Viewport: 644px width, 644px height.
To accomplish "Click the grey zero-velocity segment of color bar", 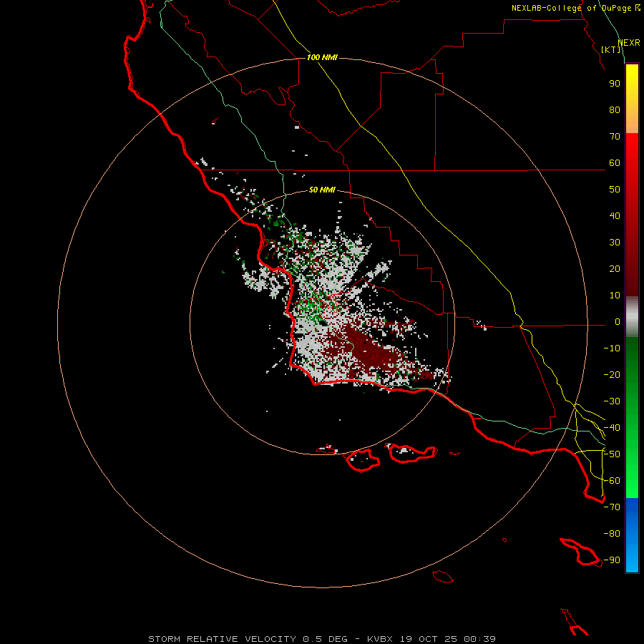I will (x=632, y=317).
